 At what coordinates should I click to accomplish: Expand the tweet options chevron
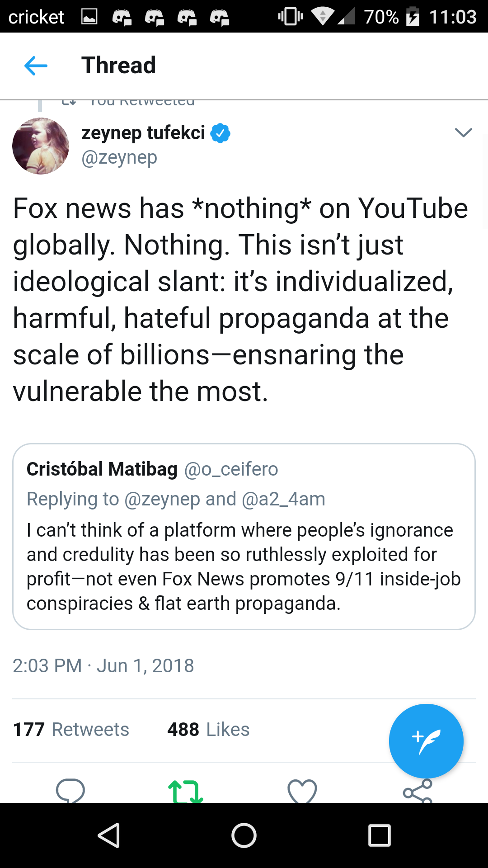(x=463, y=132)
